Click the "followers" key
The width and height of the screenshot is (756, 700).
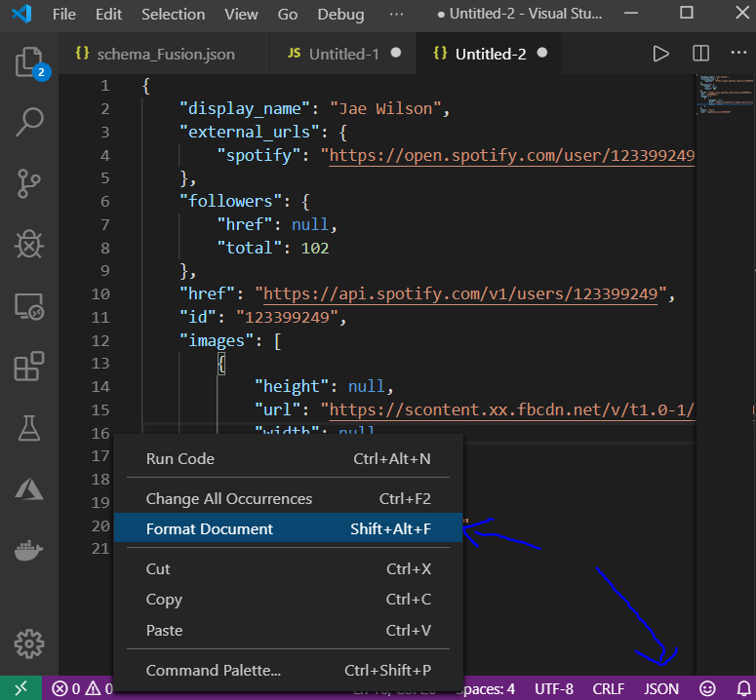pos(230,202)
